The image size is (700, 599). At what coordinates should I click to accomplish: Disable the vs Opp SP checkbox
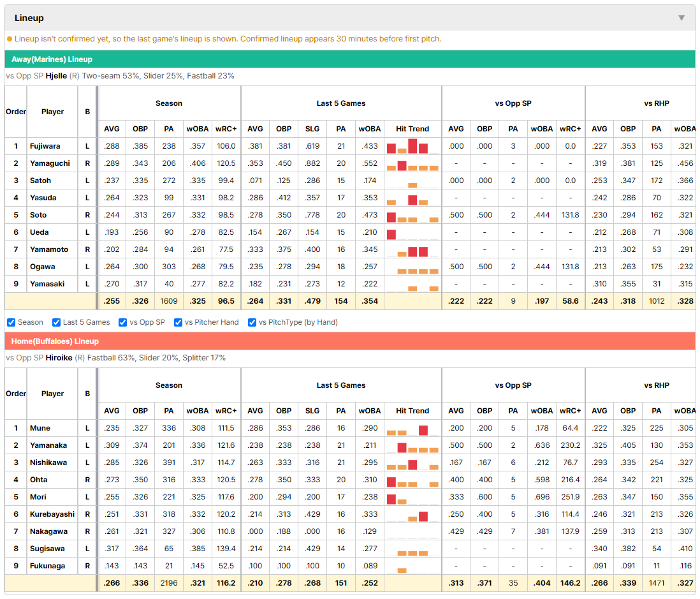(123, 323)
